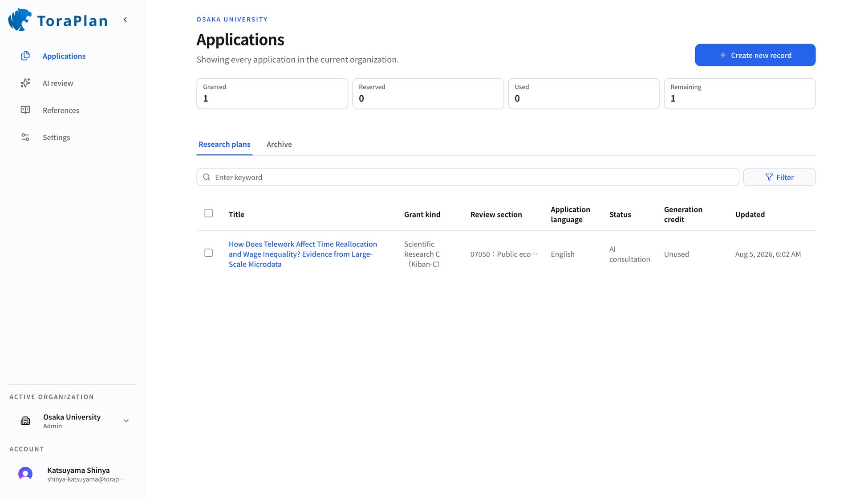This screenshot has width=868, height=499.
Task: Click the chevron beside Osaka University
Action: point(126,421)
